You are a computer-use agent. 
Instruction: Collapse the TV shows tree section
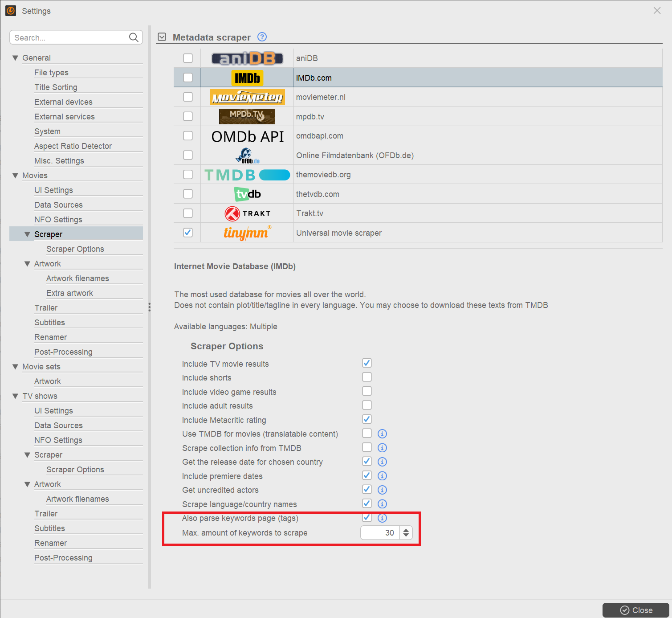(15, 396)
